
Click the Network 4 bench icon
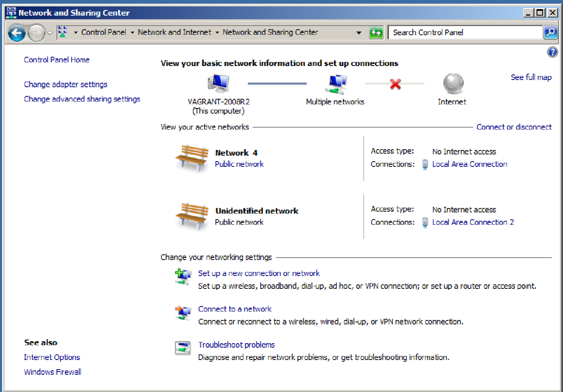point(192,158)
